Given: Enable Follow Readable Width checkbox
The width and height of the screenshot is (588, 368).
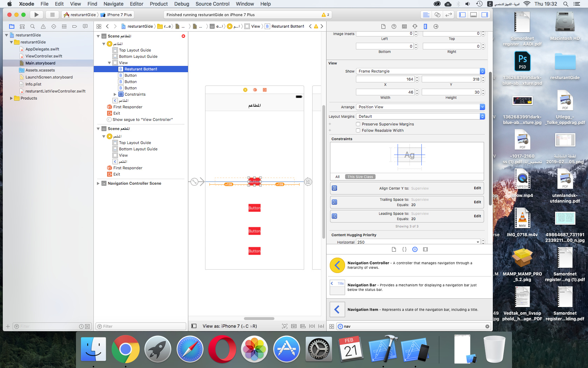Looking at the screenshot, I should pyautogui.click(x=358, y=130).
